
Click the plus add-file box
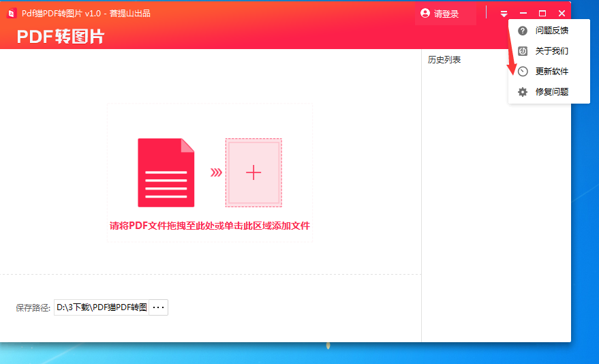point(254,172)
